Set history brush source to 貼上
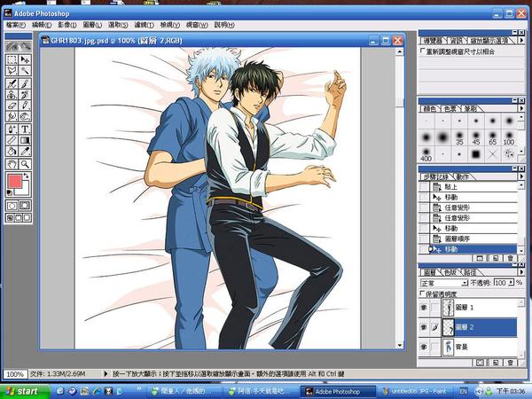 tap(424, 186)
